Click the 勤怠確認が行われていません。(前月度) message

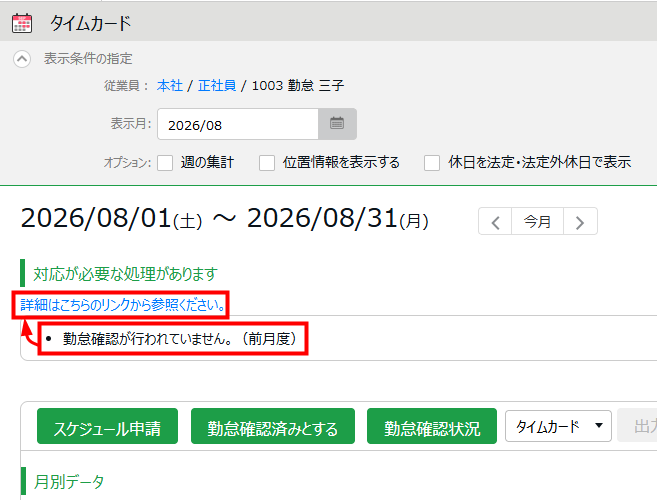click(x=180, y=339)
